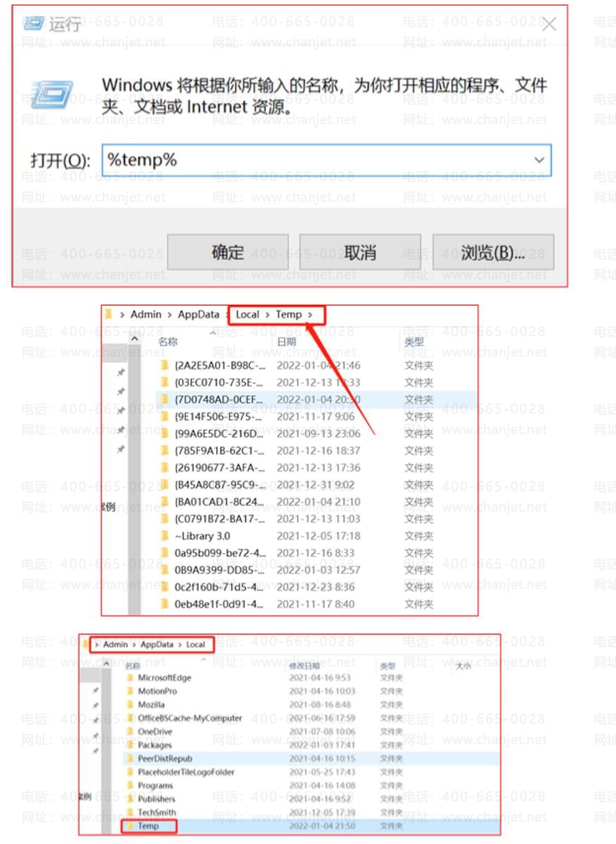
Task: Sort by 类型 column in Local window
Action: click(388, 666)
